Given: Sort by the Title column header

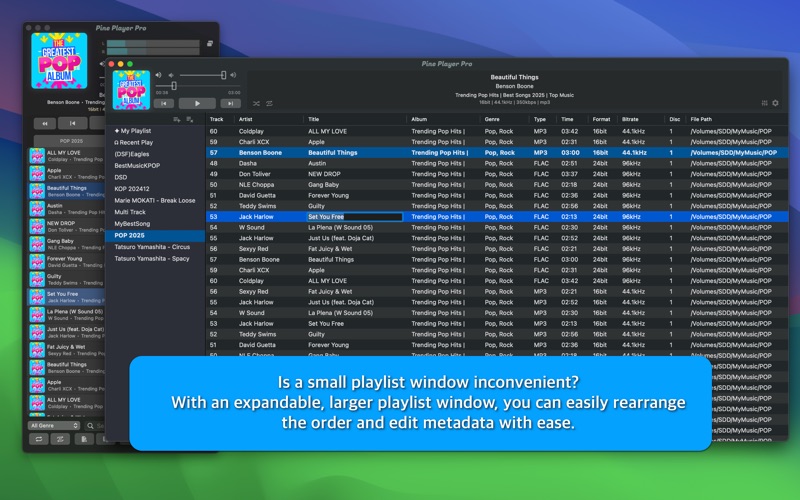Looking at the screenshot, I should point(313,119).
